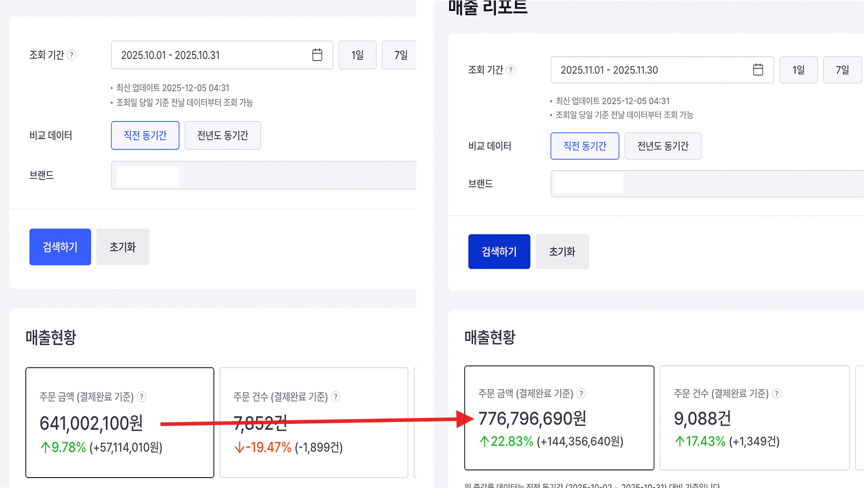868x488 pixels.
Task: Click help icon next to left 조회 기간
Action: coord(72,55)
